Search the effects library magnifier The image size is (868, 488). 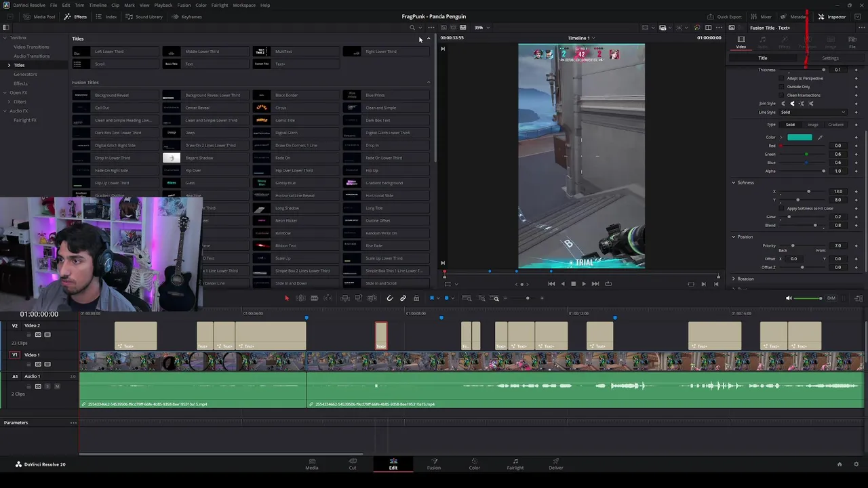coord(412,28)
